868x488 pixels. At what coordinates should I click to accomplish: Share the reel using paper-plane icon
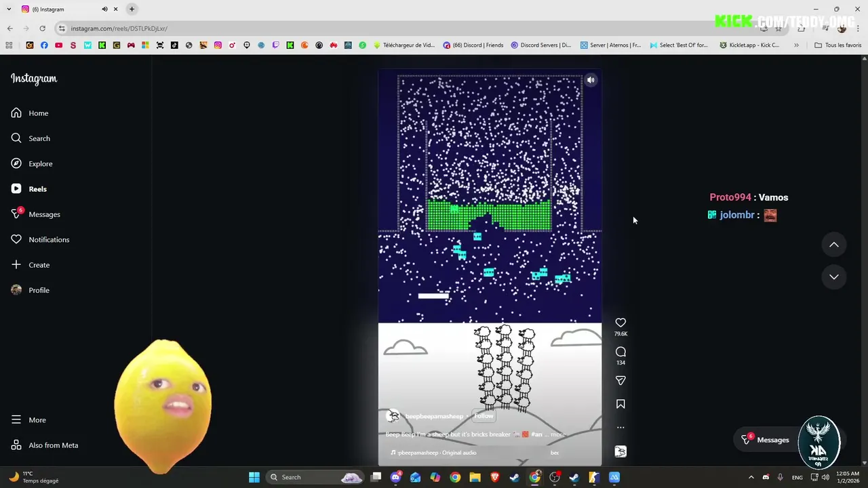pyautogui.click(x=620, y=380)
